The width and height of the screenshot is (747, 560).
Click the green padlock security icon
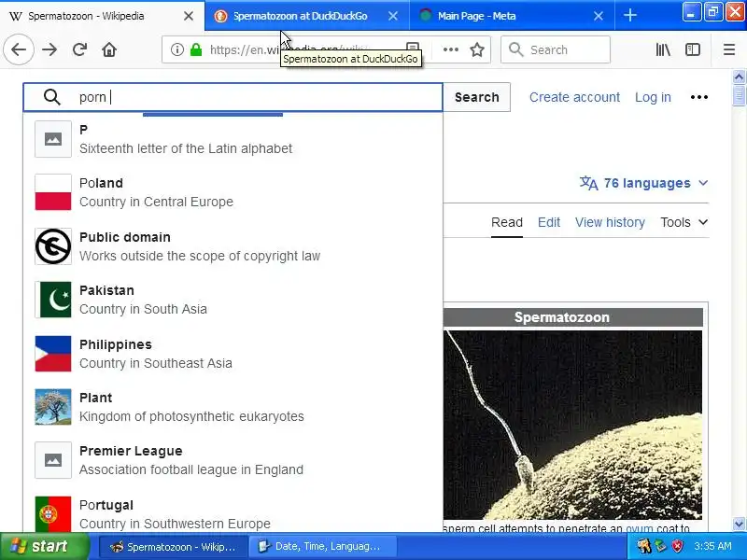pyautogui.click(x=196, y=49)
